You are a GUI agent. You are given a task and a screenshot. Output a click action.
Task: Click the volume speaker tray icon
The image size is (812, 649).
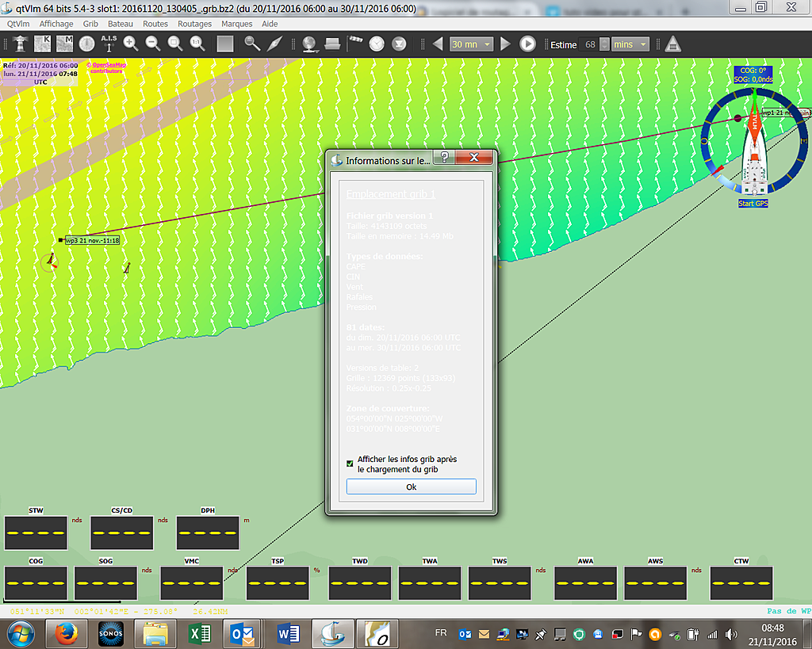730,634
